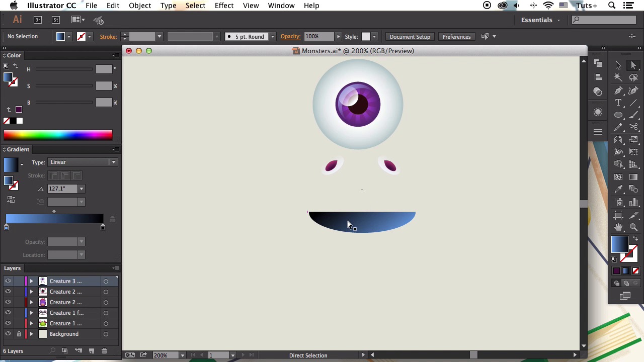This screenshot has height=362, width=644.
Task: Pick the Magic Wand tool
Action: [x=618, y=78]
